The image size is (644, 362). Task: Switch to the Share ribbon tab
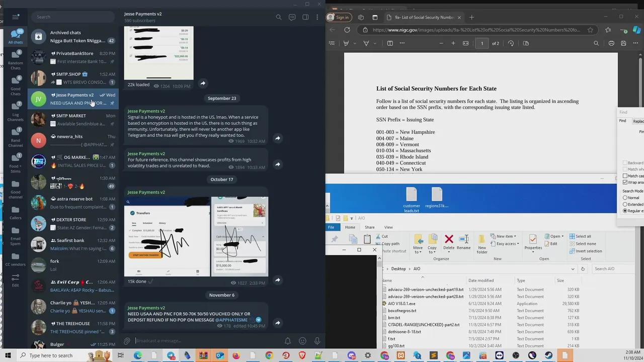click(x=369, y=227)
